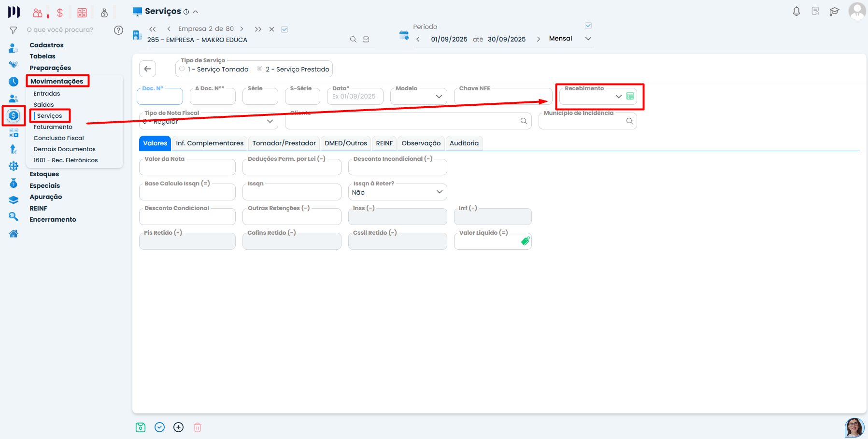Open the calculator icon in Recebimento field
Screen dimensions: 868x439
coord(630,96)
